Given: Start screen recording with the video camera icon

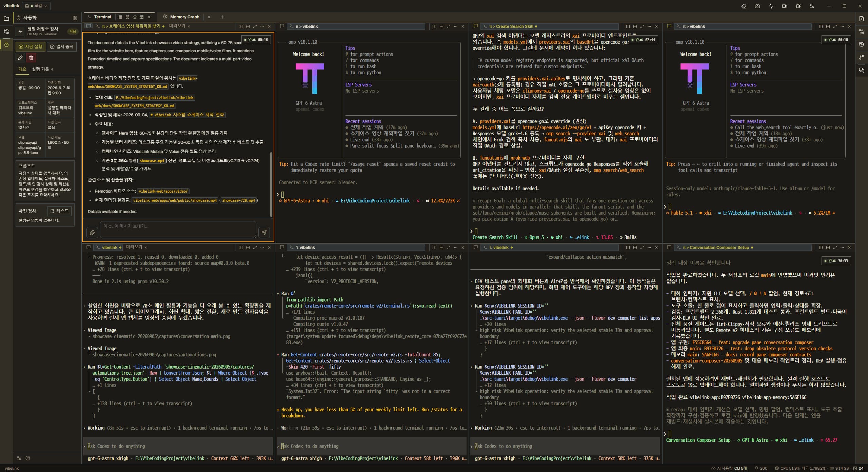Looking at the screenshot, I should pos(785,6).
